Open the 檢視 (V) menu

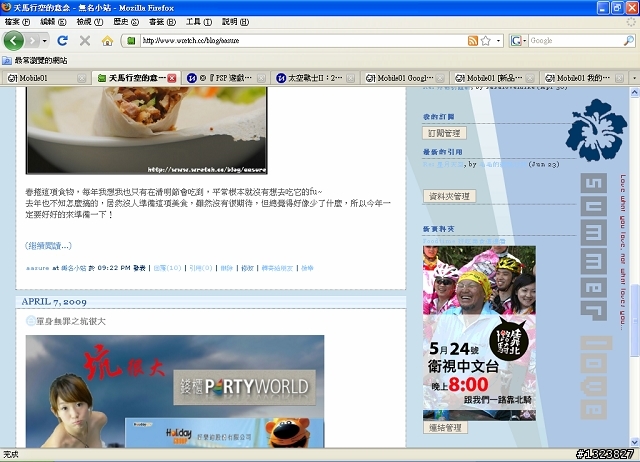tap(90, 22)
